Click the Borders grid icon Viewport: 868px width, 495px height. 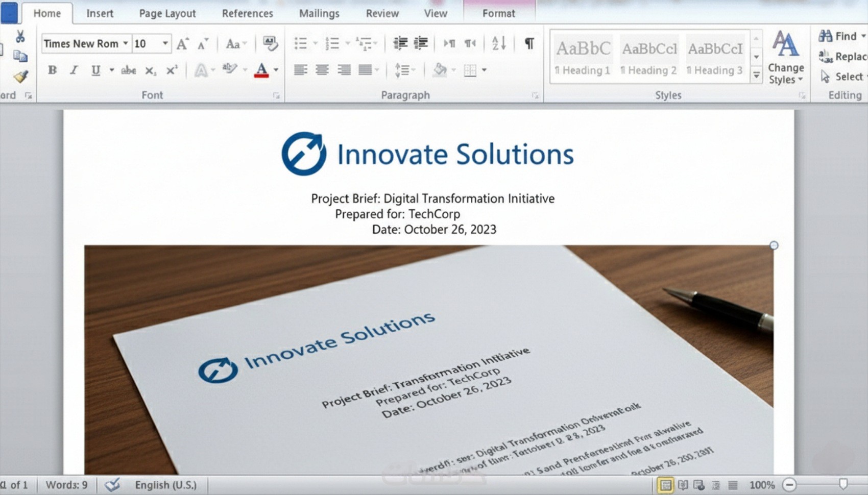(x=470, y=70)
